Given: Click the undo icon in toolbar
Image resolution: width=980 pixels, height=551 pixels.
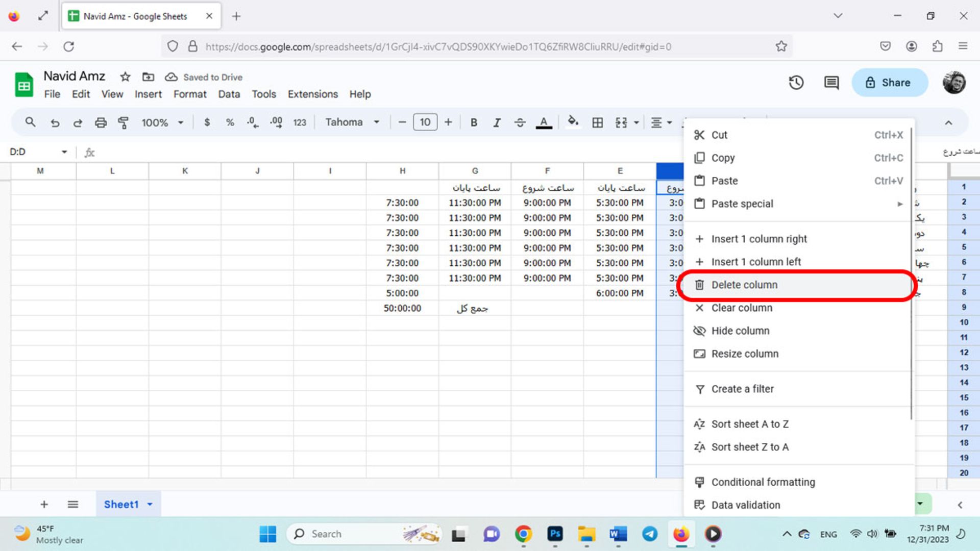Looking at the screenshot, I should [55, 122].
